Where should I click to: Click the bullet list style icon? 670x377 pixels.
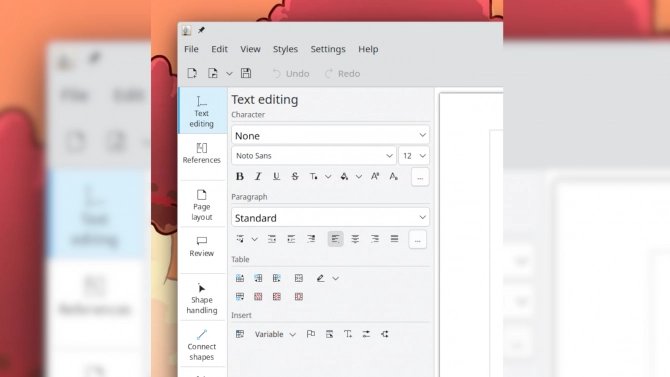240,239
